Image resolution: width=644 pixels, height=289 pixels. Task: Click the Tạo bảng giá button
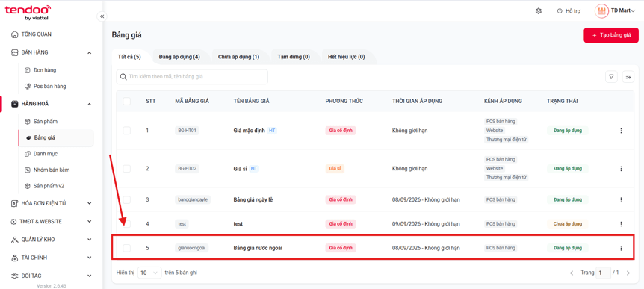click(x=611, y=35)
